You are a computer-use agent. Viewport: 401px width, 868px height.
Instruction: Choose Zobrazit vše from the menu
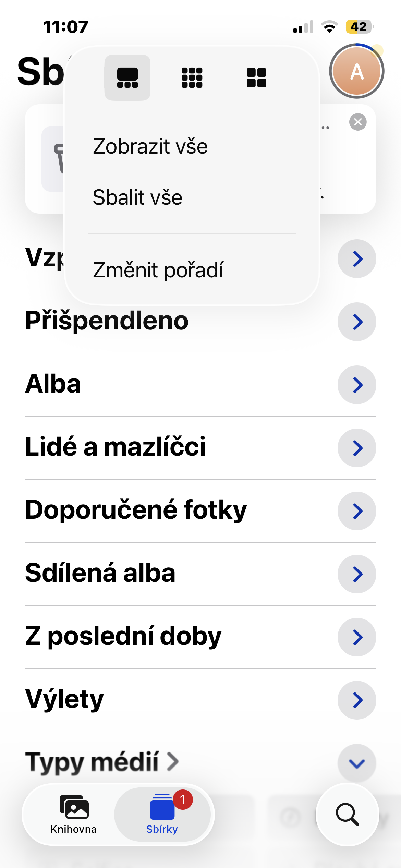point(150,146)
